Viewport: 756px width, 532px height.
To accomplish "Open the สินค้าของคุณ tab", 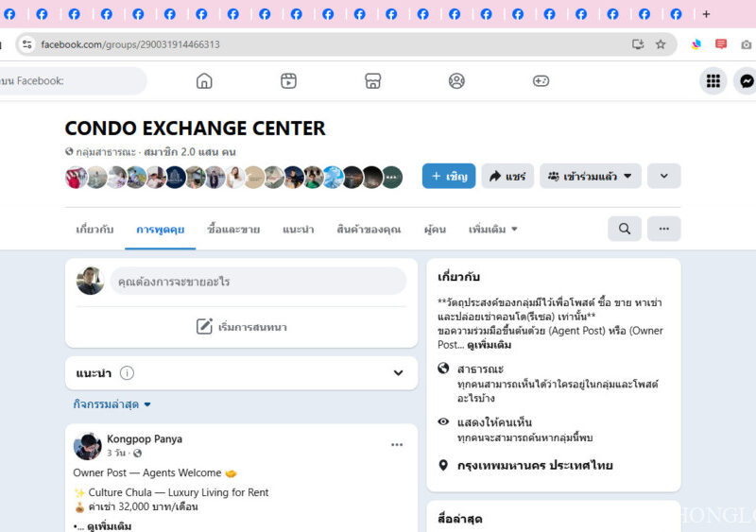I will point(369,229).
